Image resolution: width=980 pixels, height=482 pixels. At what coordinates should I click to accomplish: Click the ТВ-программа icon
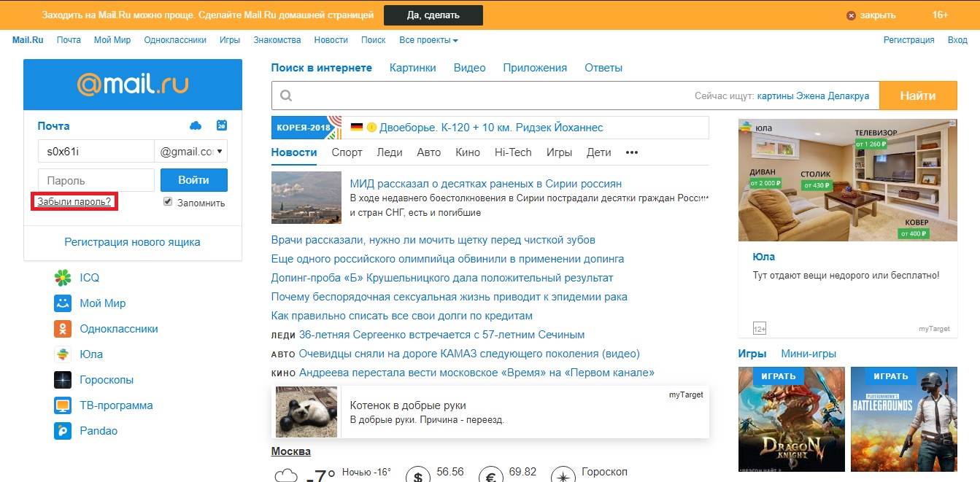point(63,405)
